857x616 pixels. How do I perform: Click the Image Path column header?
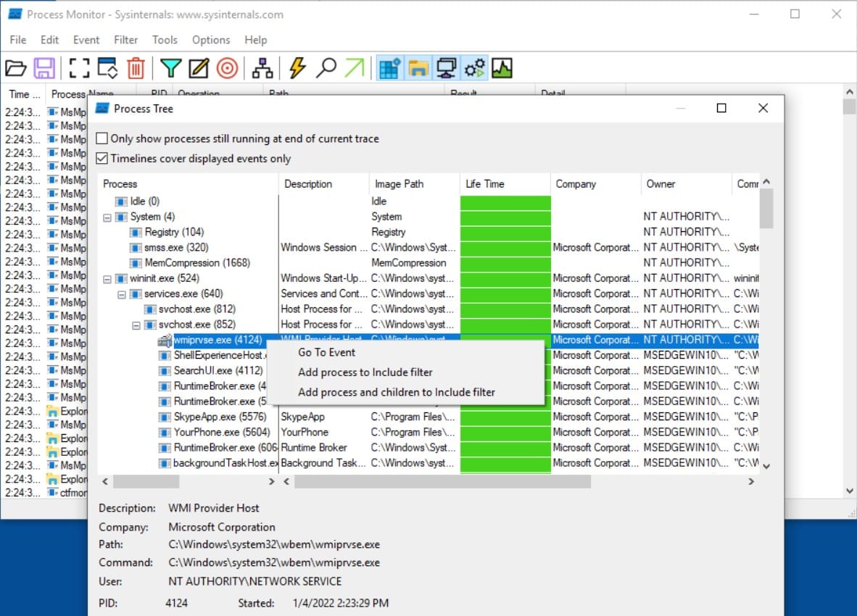click(x=414, y=184)
